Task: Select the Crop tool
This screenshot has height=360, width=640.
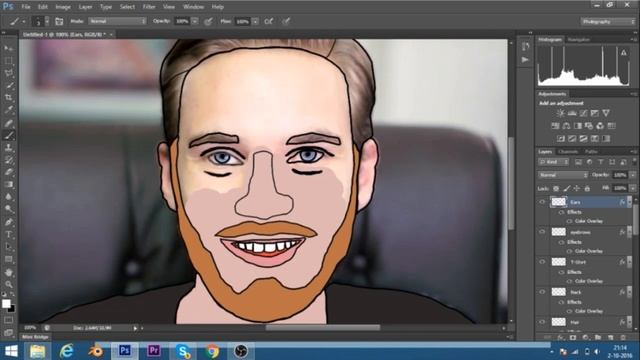Action: point(8,98)
